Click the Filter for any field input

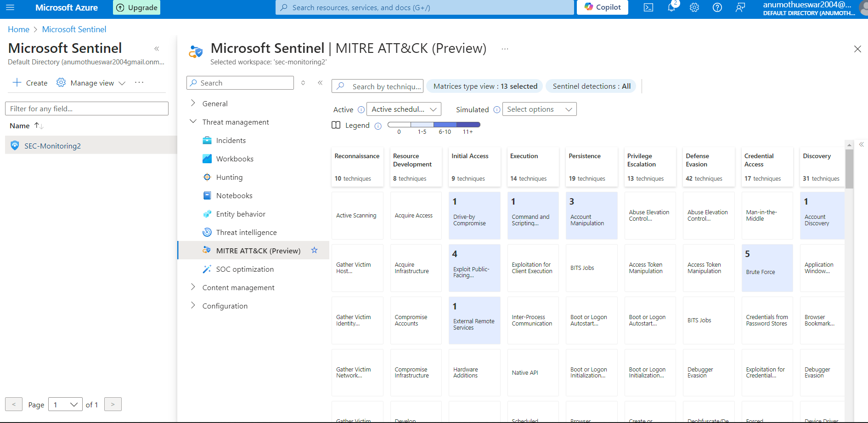coord(87,109)
